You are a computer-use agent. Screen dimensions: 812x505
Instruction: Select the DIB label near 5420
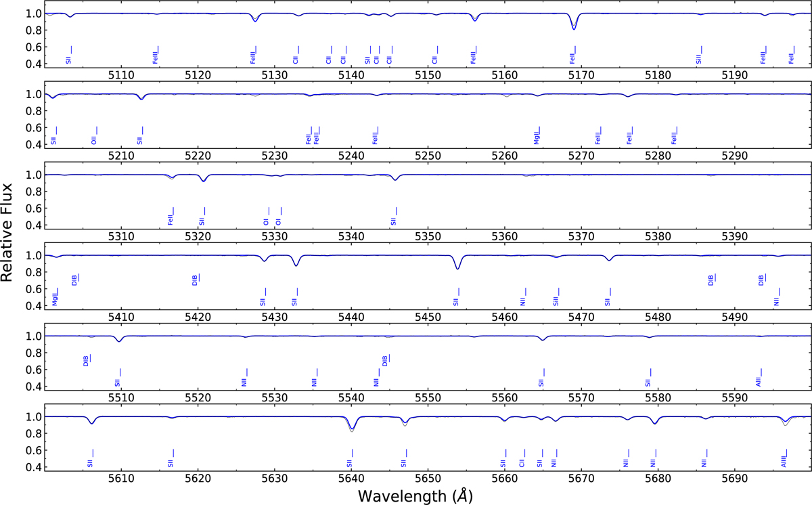195,279
